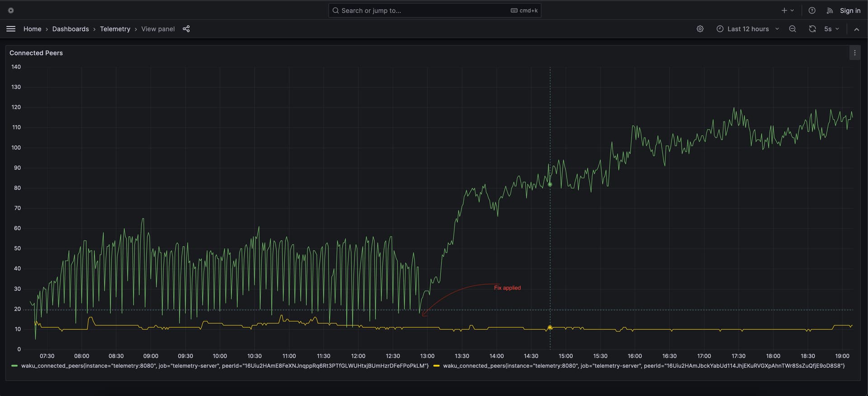The width and height of the screenshot is (868, 396).
Task: Open the 5s refresh interval dropdown
Action: coord(831,29)
